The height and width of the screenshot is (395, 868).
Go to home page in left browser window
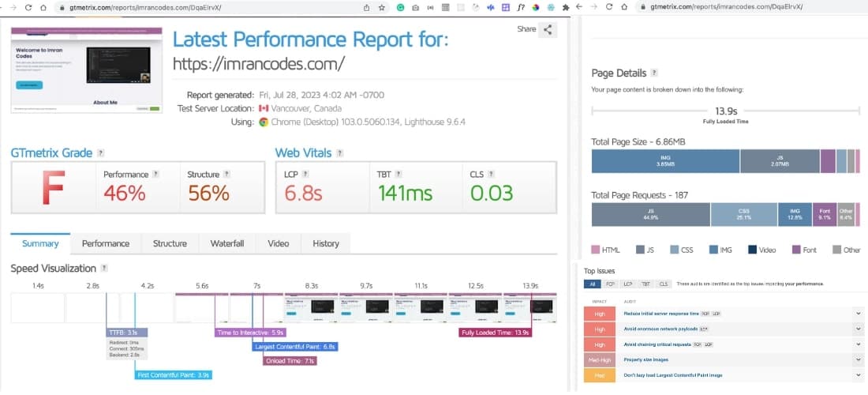tap(43, 8)
